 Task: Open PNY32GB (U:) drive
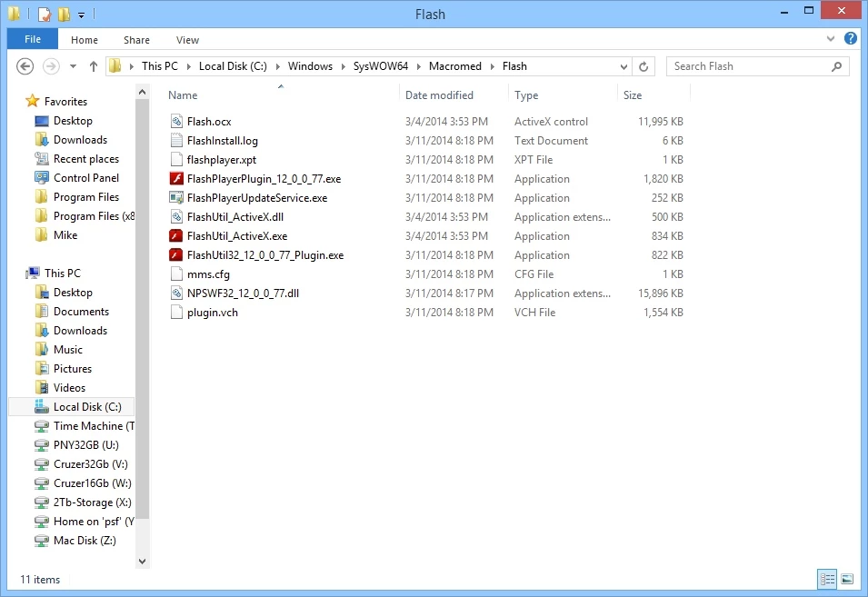(x=77, y=445)
